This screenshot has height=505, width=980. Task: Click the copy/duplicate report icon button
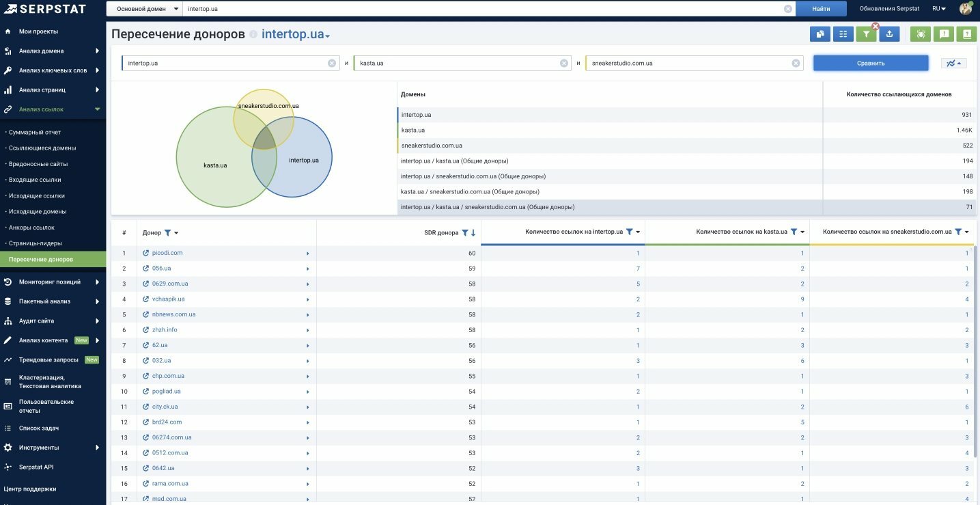[x=820, y=33]
